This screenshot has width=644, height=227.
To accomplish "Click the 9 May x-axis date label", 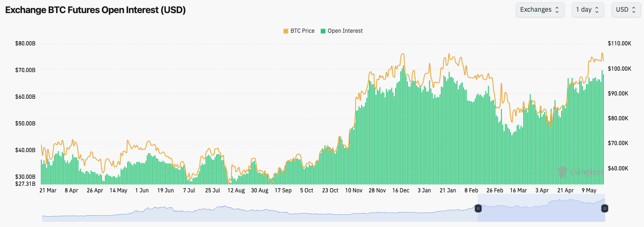I will [x=589, y=190].
